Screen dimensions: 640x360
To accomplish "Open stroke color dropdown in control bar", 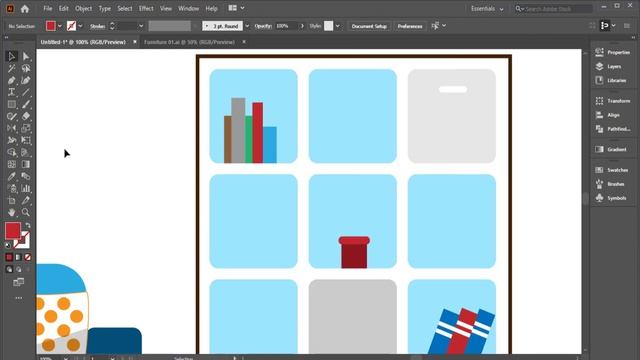I will [x=80, y=26].
